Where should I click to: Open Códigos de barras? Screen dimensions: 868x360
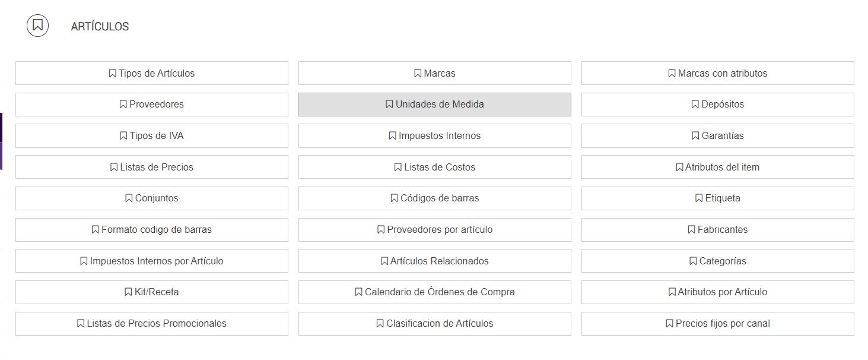435,198
